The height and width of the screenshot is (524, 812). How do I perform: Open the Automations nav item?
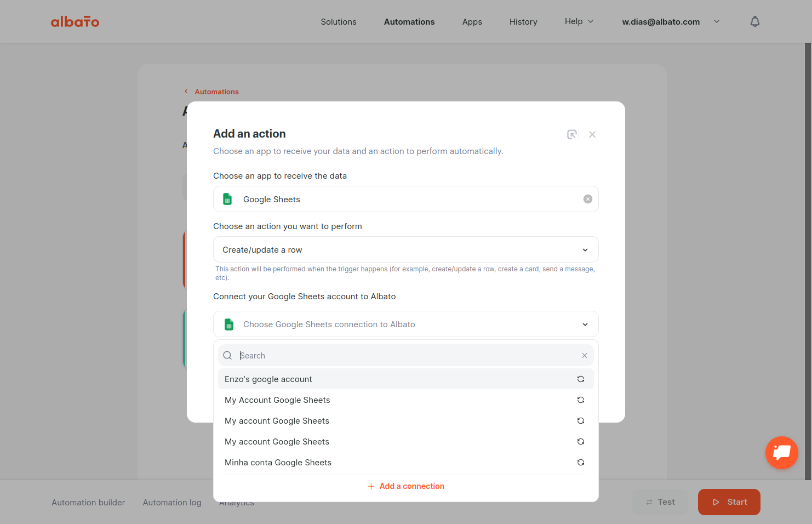point(409,22)
